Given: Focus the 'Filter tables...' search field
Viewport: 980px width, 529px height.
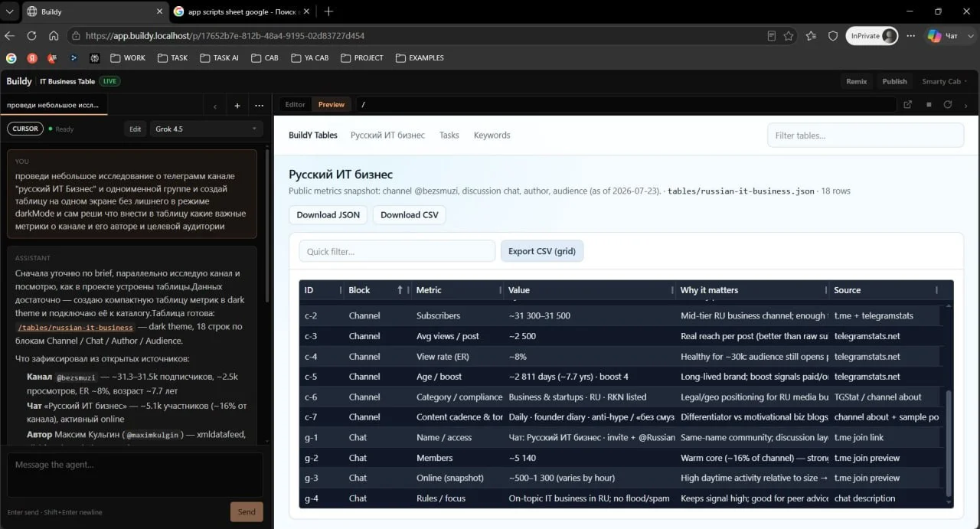Looking at the screenshot, I should pyautogui.click(x=865, y=136).
